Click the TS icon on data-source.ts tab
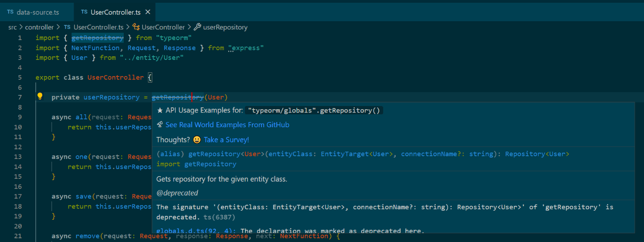Viewport: 644px width, 242px height. 10,12
